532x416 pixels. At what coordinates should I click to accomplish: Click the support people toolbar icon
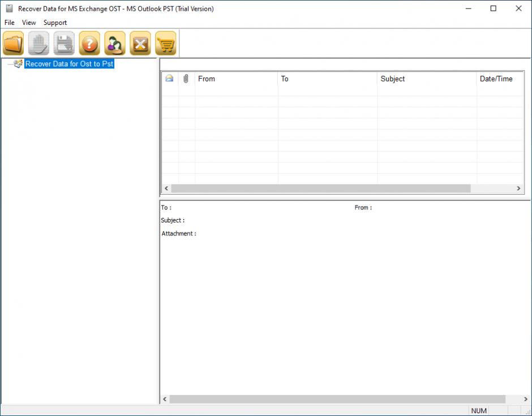point(115,43)
